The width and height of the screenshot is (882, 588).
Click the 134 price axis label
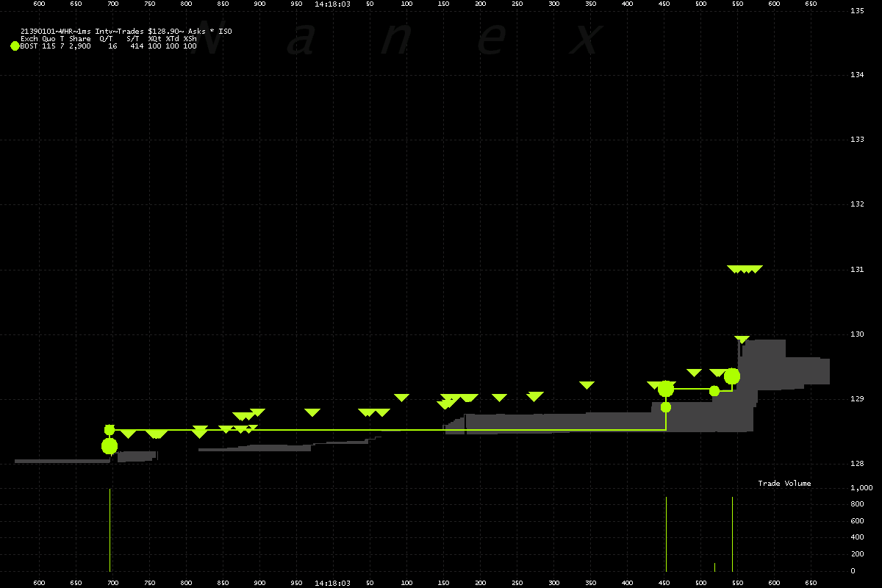[x=857, y=75]
